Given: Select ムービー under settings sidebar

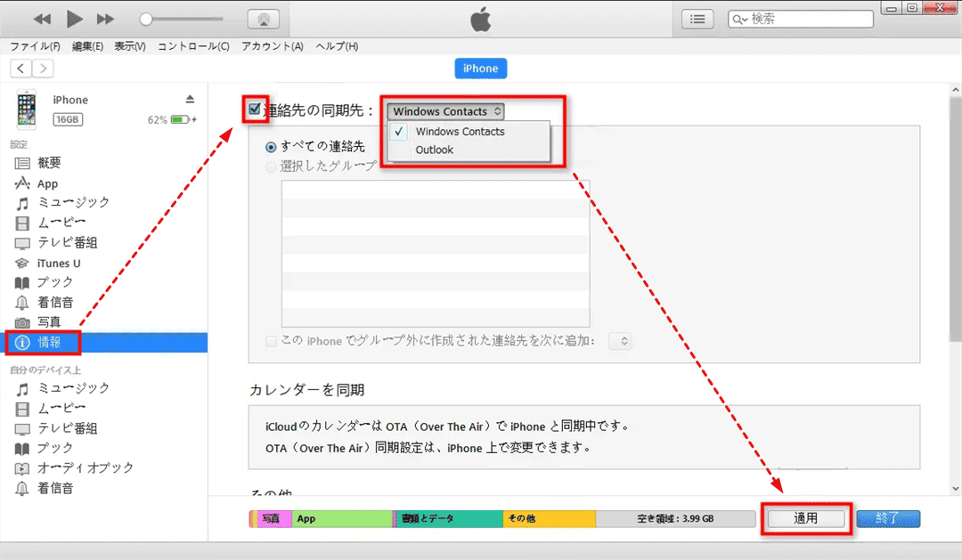Looking at the screenshot, I should tap(61, 222).
